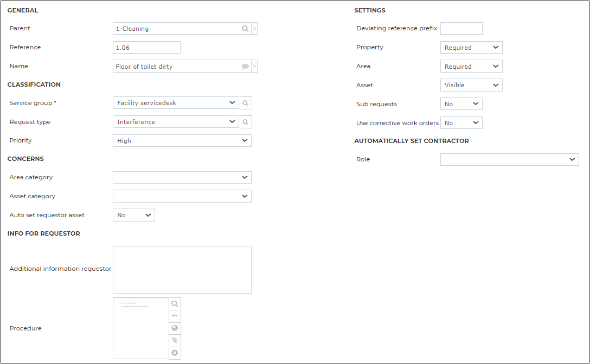Open Auto set requestor asset dropdown
Image resolution: width=590 pixels, height=364 pixels.
tap(134, 215)
